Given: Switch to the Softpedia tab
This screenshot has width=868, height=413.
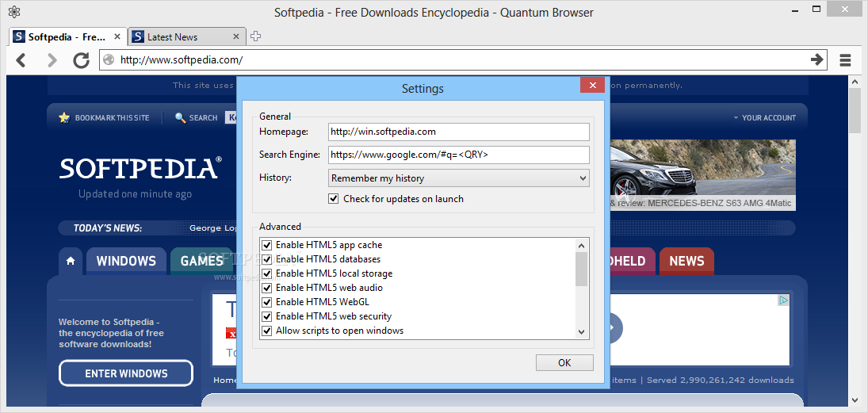Looking at the screenshot, I should click(68, 36).
